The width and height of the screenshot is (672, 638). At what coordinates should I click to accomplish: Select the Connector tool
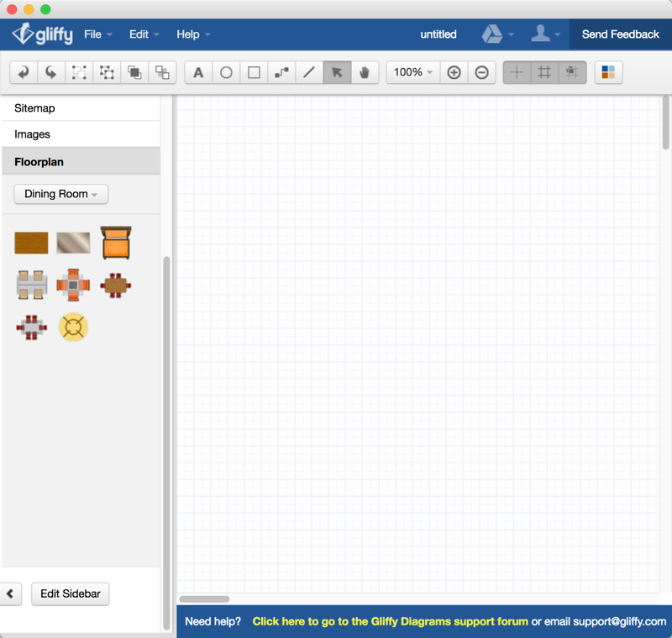click(x=281, y=72)
